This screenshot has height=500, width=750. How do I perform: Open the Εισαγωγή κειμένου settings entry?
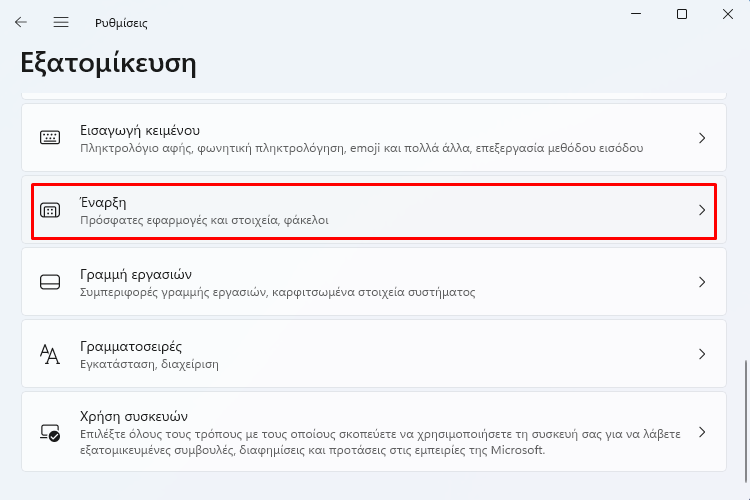tap(374, 138)
